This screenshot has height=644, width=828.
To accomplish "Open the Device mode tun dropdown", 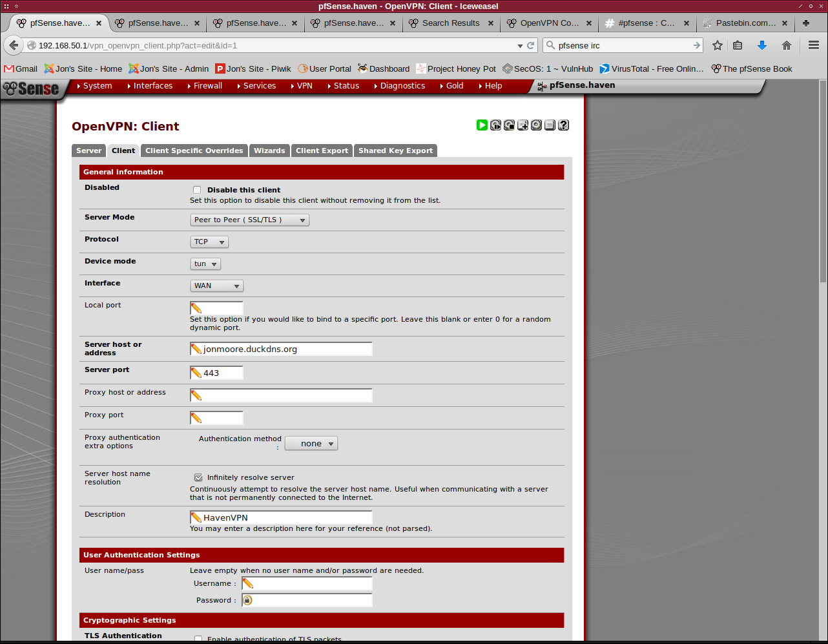I will 205,264.
